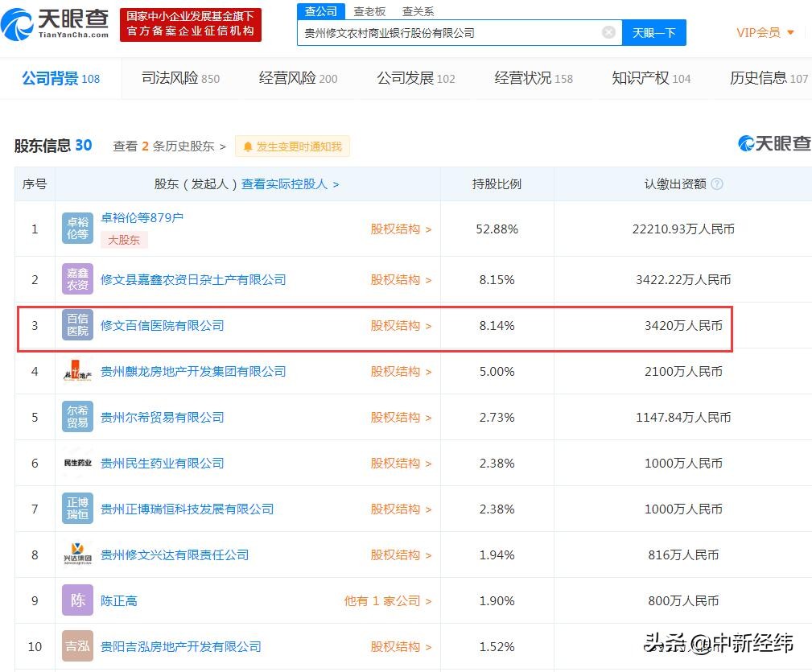Screen dimensions: 812x672
Task: Open 卓裕伦等879户 shareholder link
Action: [x=142, y=217]
